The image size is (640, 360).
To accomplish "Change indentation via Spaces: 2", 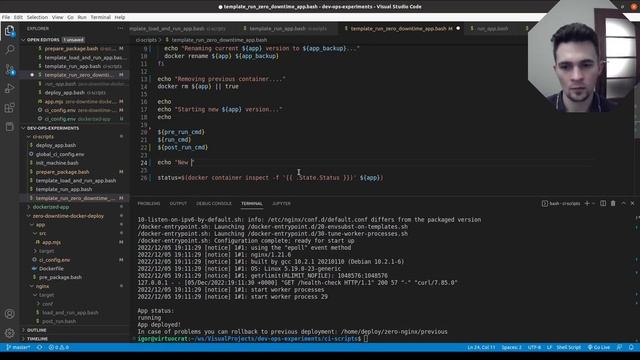I will tap(511, 347).
